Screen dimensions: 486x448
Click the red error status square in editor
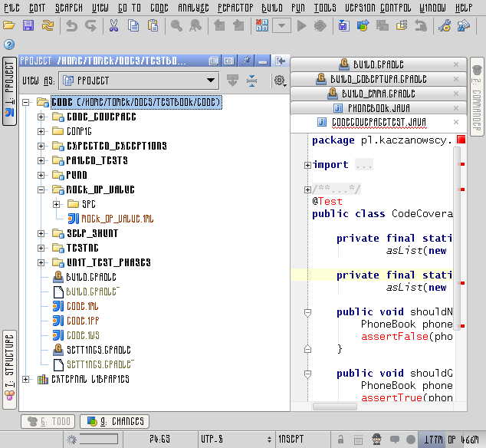tap(461, 140)
